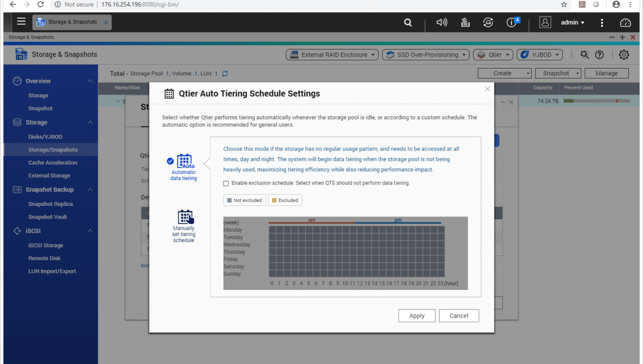The width and height of the screenshot is (643, 364).
Task: Click the Manage button
Action: pos(607,73)
